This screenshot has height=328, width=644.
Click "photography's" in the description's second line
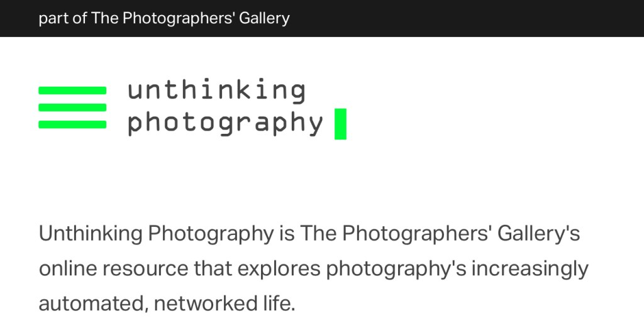click(396, 269)
